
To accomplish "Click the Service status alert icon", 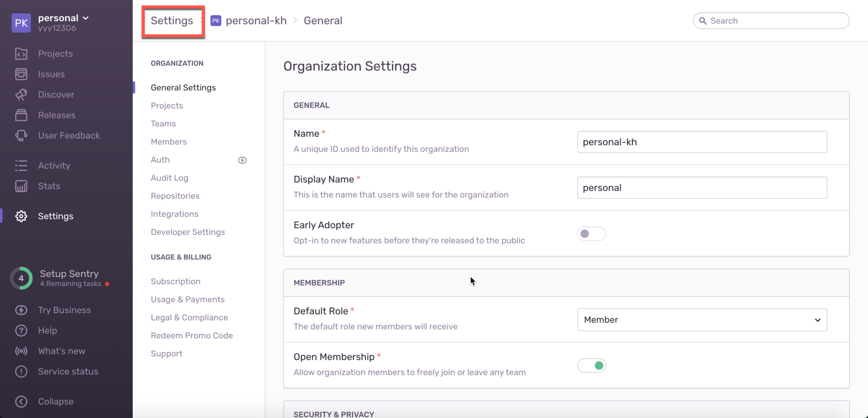I will [x=21, y=372].
